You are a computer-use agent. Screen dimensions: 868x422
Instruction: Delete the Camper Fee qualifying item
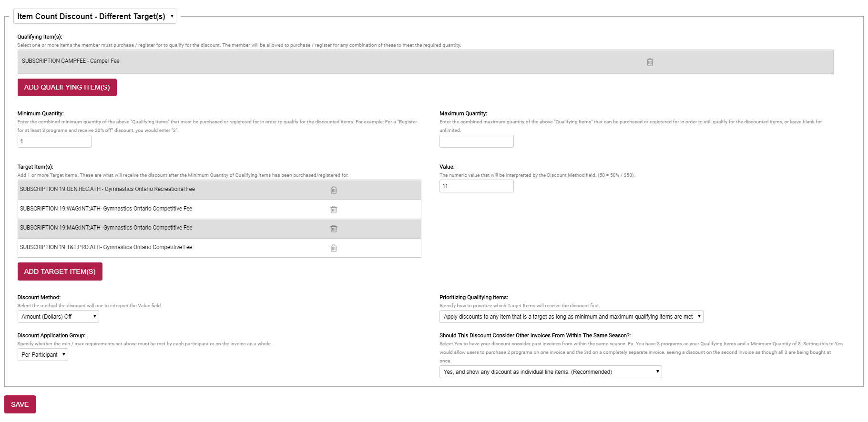649,62
